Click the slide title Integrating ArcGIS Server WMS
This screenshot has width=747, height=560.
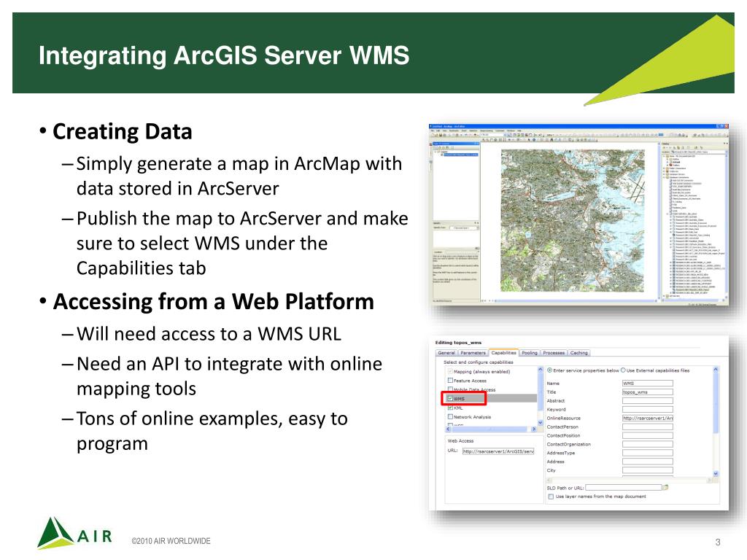tap(224, 55)
